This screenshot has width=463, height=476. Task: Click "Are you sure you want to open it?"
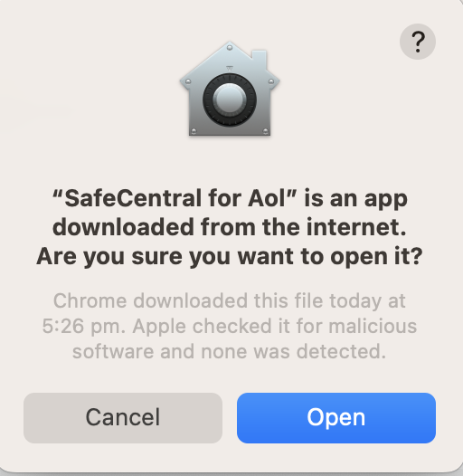point(230,257)
